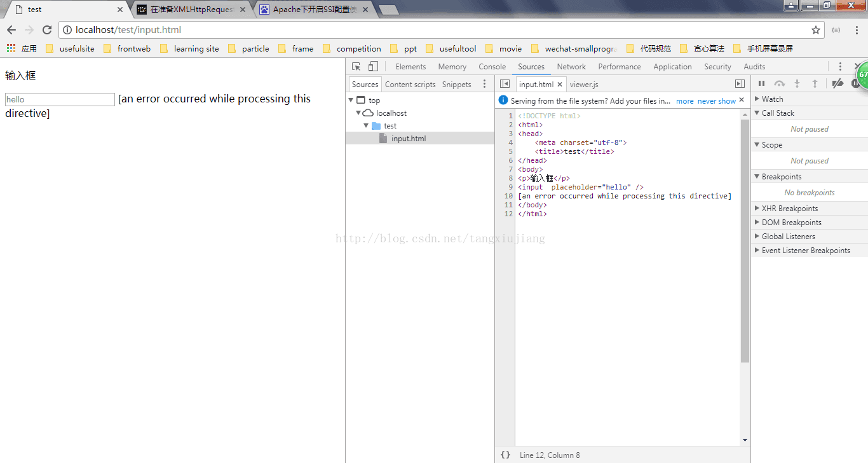This screenshot has width=868, height=463.
Task: Open the Network panel tab
Action: pyautogui.click(x=571, y=66)
